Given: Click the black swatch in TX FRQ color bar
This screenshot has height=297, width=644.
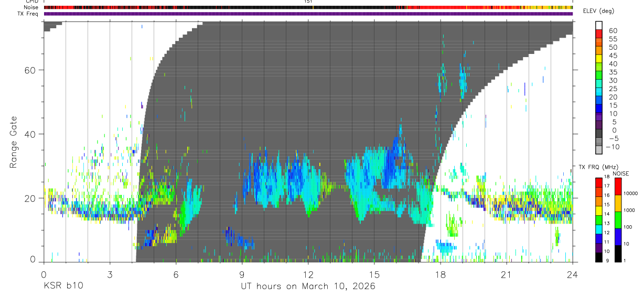Looking at the screenshot, I should click(599, 258).
